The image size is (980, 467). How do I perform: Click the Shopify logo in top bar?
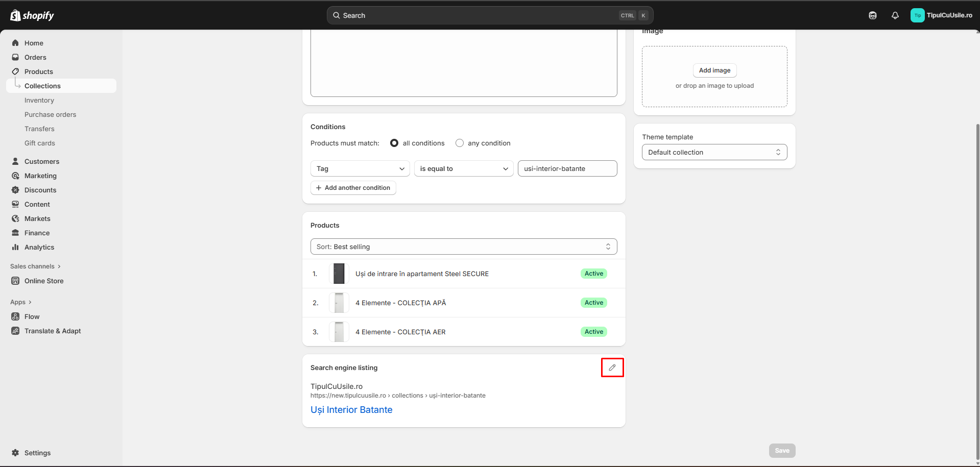tap(32, 15)
